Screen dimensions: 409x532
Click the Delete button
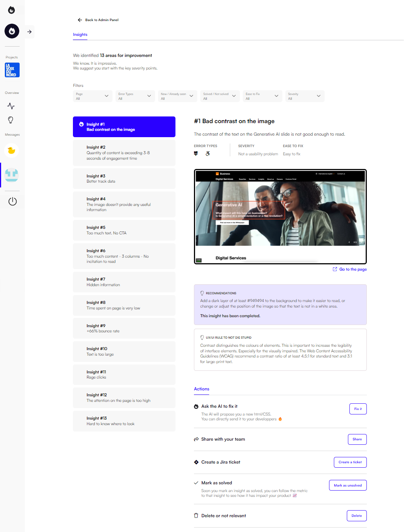357,516
